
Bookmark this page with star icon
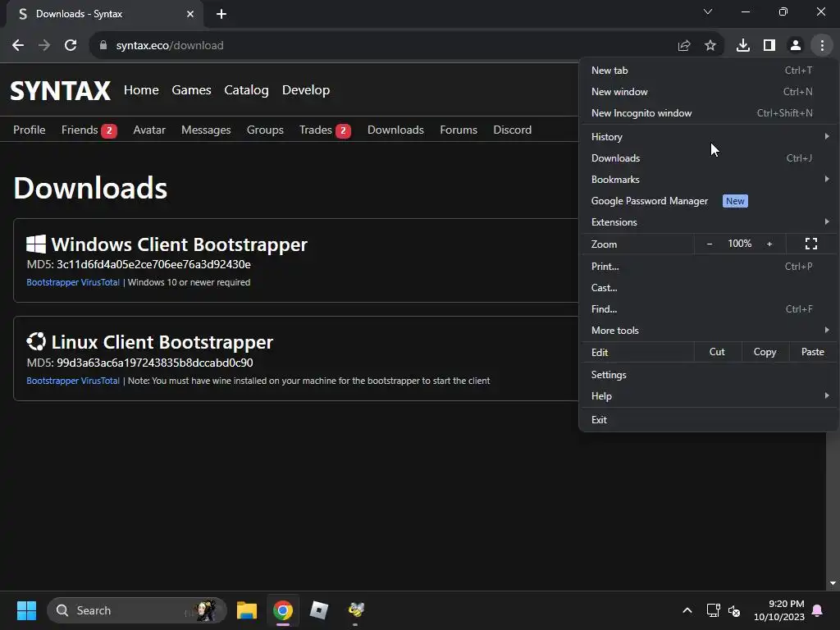pos(710,46)
